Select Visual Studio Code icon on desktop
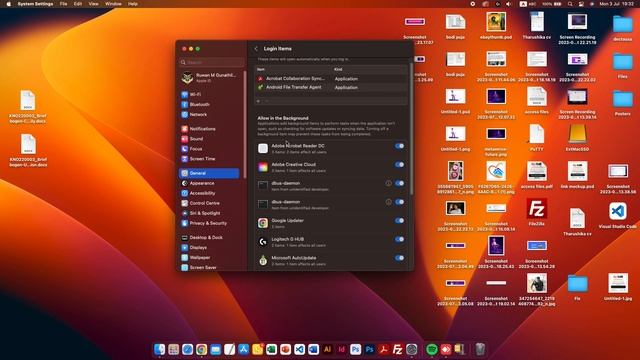 [x=618, y=215]
